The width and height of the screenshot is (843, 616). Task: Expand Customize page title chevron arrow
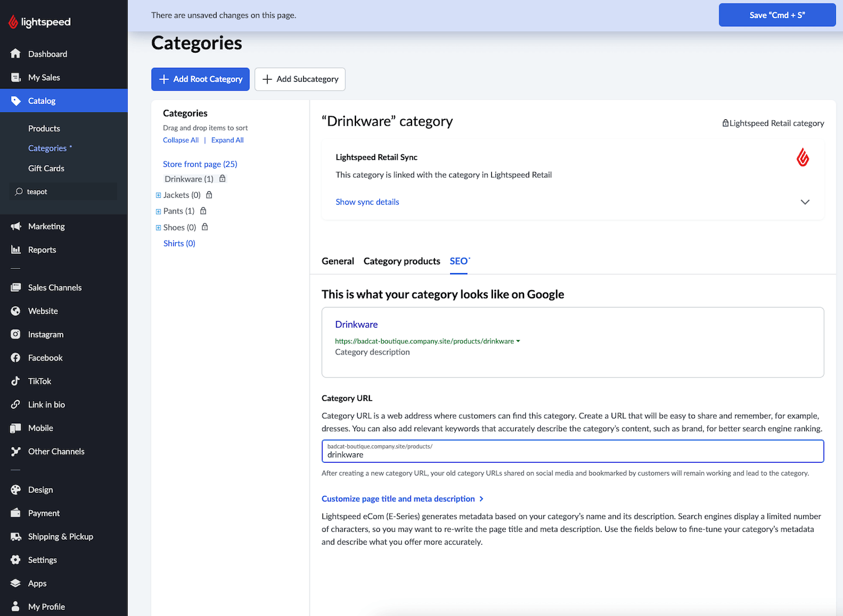coord(481,499)
